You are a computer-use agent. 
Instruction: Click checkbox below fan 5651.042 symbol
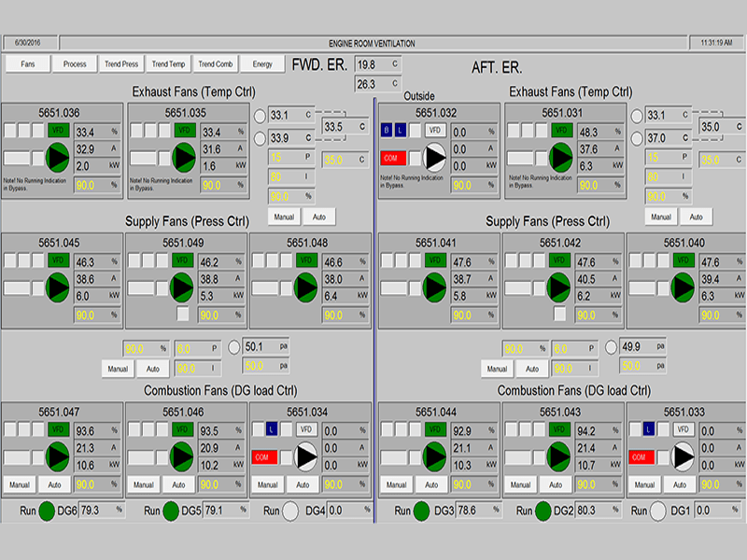click(x=559, y=314)
